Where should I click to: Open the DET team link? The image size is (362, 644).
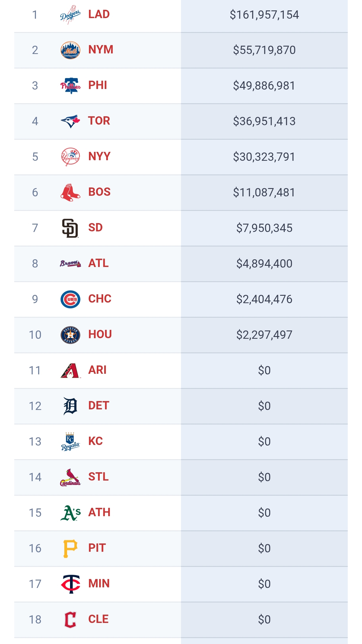[x=99, y=406]
